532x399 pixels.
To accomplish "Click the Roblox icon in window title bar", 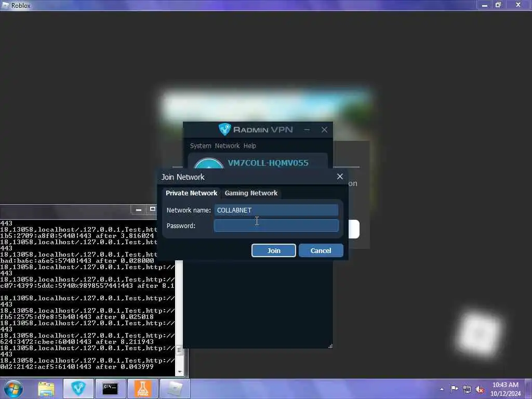I will point(5,5).
